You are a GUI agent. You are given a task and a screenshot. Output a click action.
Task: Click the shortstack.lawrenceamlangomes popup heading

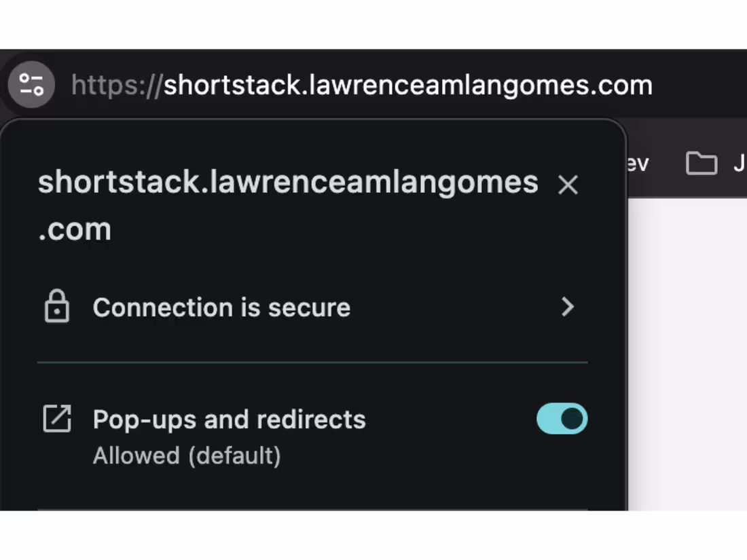(288, 183)
